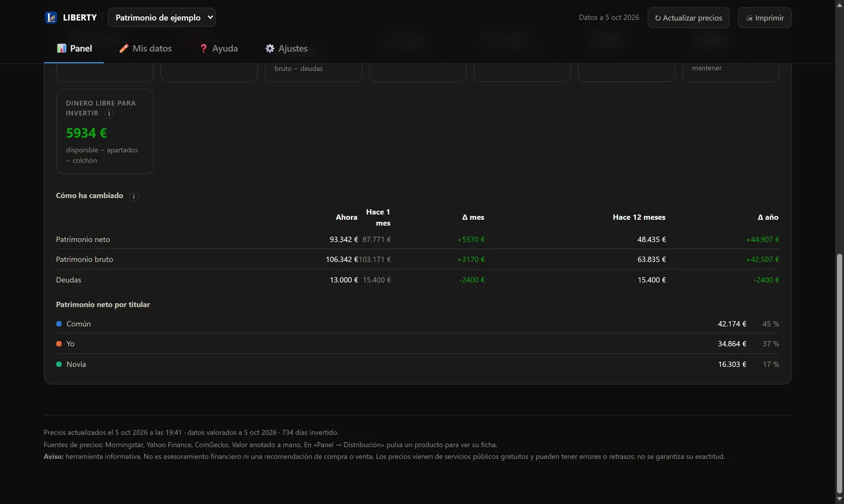Viewport: 844px width, 504px height.
Task: Click the +42.507 € yearly gross change
Action: click(x=763, y=259)
